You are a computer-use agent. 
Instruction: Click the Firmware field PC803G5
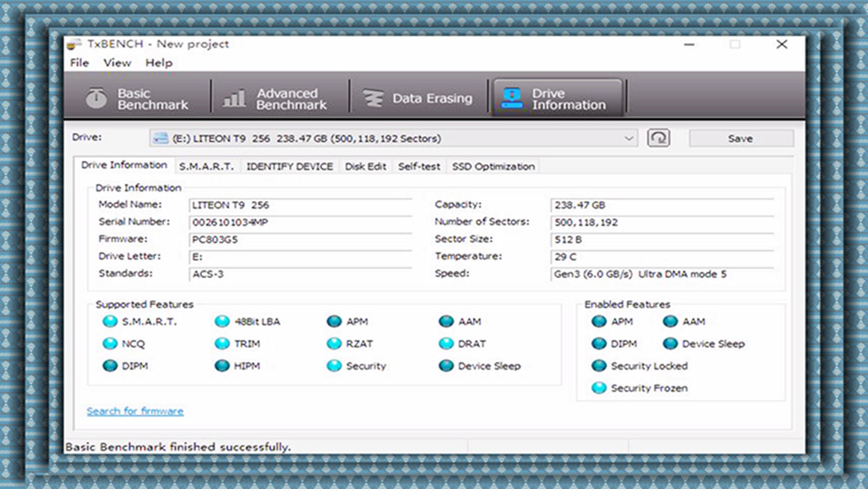(x=300, y=240)
